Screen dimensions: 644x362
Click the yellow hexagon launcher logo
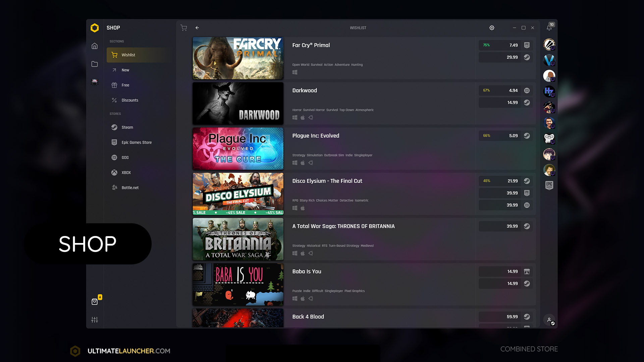coord(95,28)
